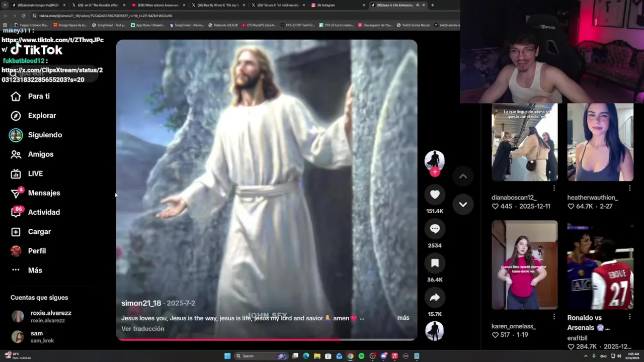Save the video with bookmark icon

435,263
